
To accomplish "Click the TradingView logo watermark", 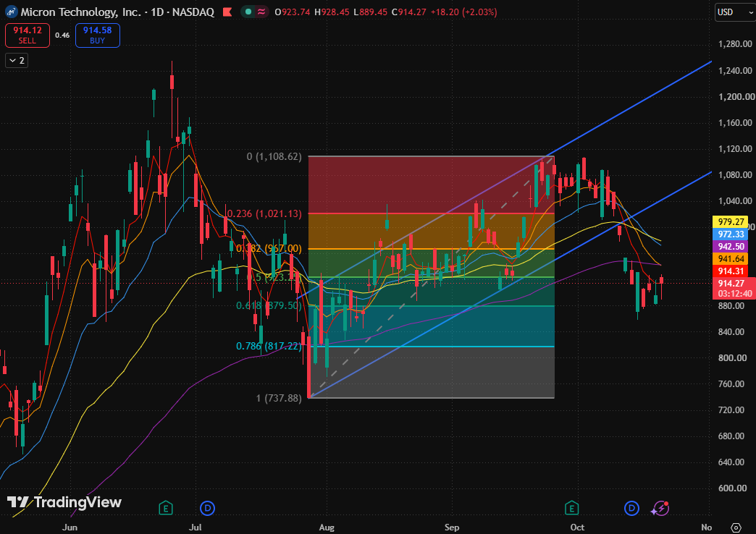I will coord(64,502).
